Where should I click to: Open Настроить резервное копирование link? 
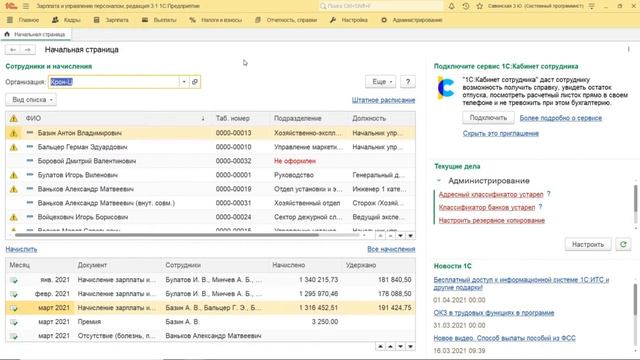pos(491,220)
